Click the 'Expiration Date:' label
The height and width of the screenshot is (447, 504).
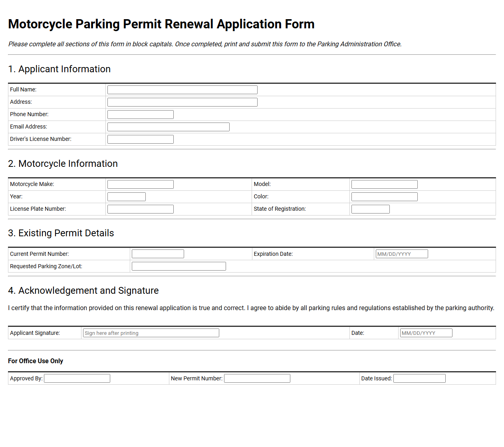click(273, 254)
